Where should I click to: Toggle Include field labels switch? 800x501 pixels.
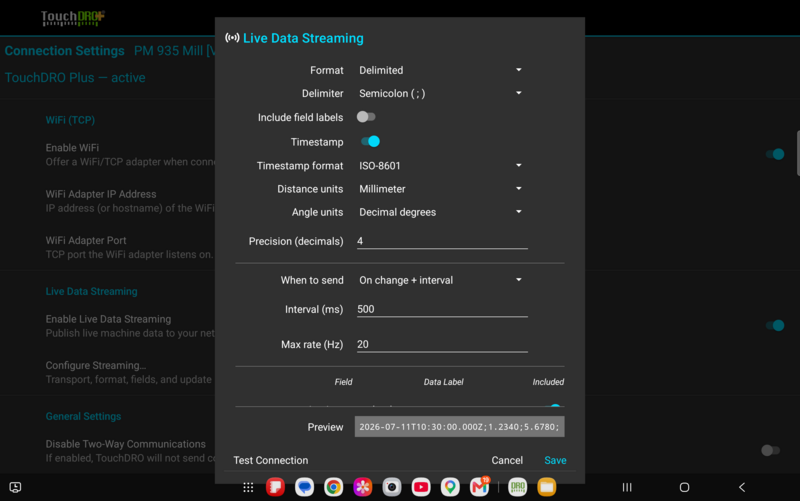tap(366, 117)
